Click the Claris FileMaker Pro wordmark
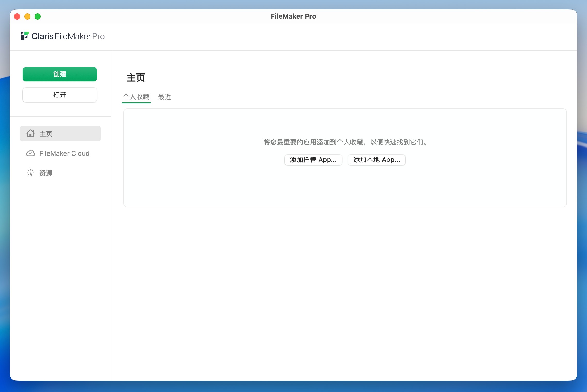This screenshot has height=392, width=587. coord(68,36)
